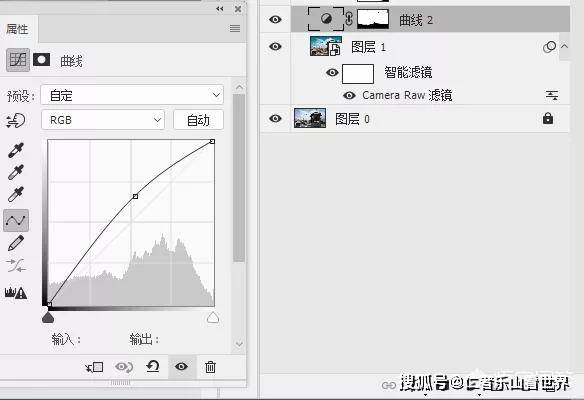The height and width of the screenshot is (400, 584).
Task: Delete the adjustment layer with trash icon
Action: pyautogui.click(x=210, y=367)
